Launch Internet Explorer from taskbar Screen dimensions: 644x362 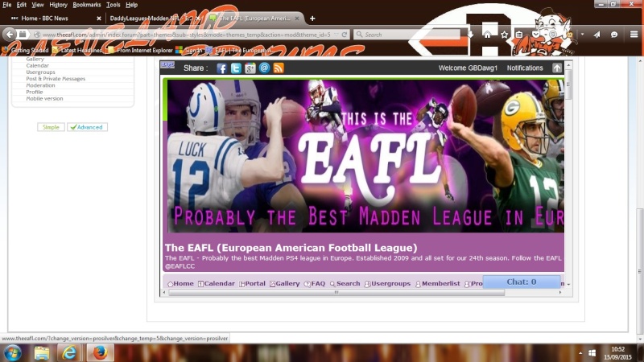pos(69,353)
